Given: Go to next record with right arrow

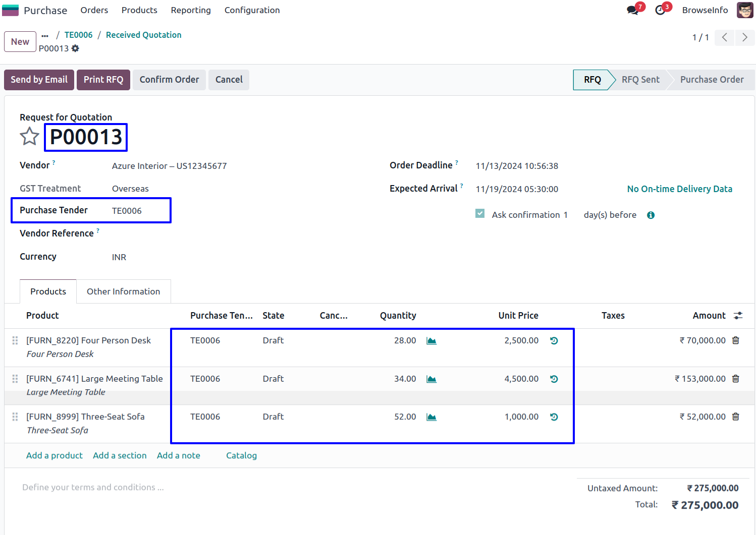Looking at the screenshot, I should 744,37.
